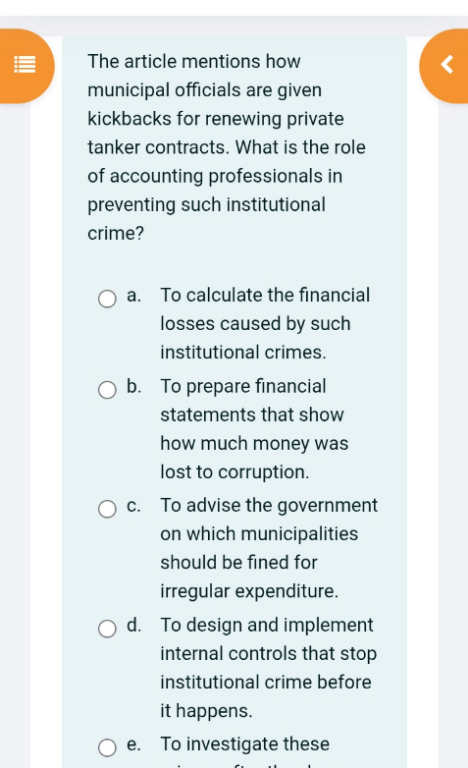
Task: Choose radio button for option c
Action: pos(107,509)
